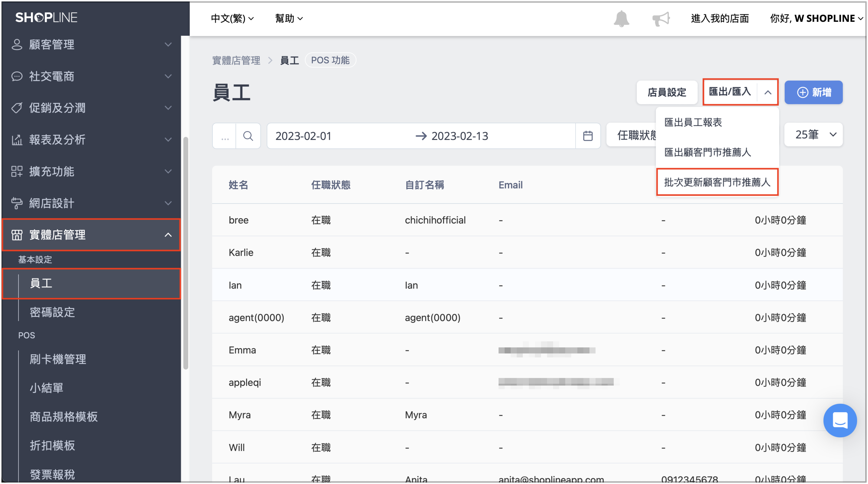Open the 密碼設定 sidebar item
This screenshot has width=868, height=484.
coord(52,312)
